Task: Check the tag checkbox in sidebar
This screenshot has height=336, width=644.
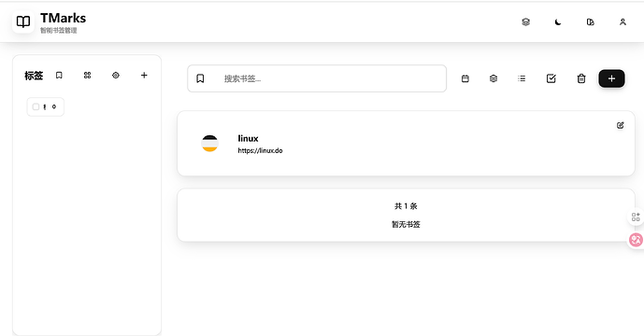Action: (x=36, y=106)
